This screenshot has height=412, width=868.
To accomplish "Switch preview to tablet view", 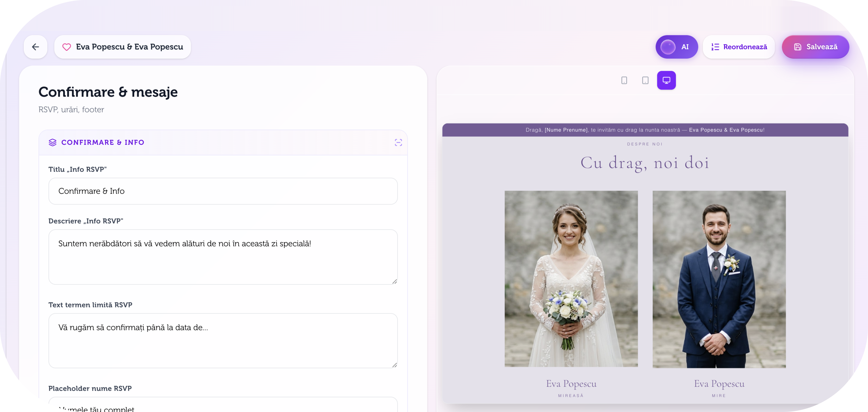I will tap(645, 80).
